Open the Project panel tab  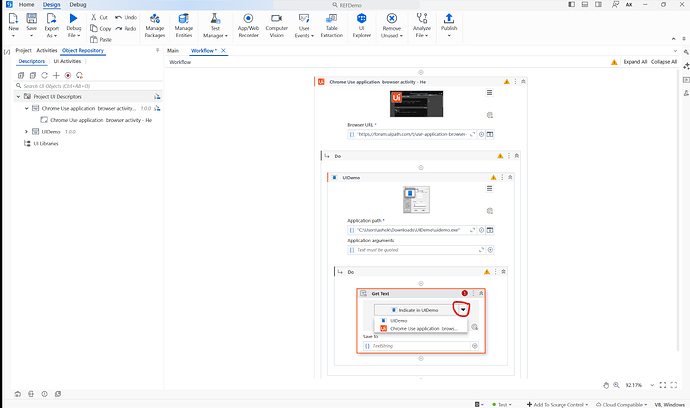23,50
